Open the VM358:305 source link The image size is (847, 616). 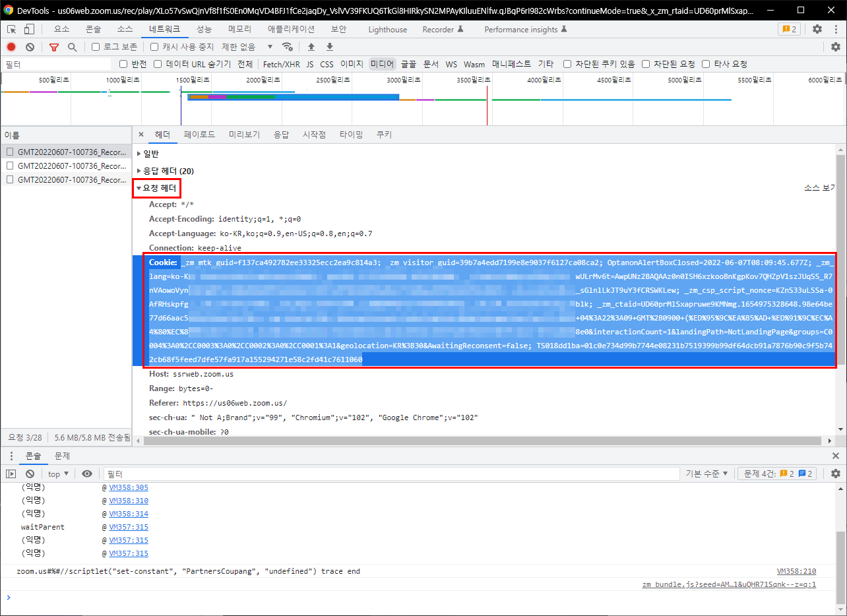(x=129, y=487)
